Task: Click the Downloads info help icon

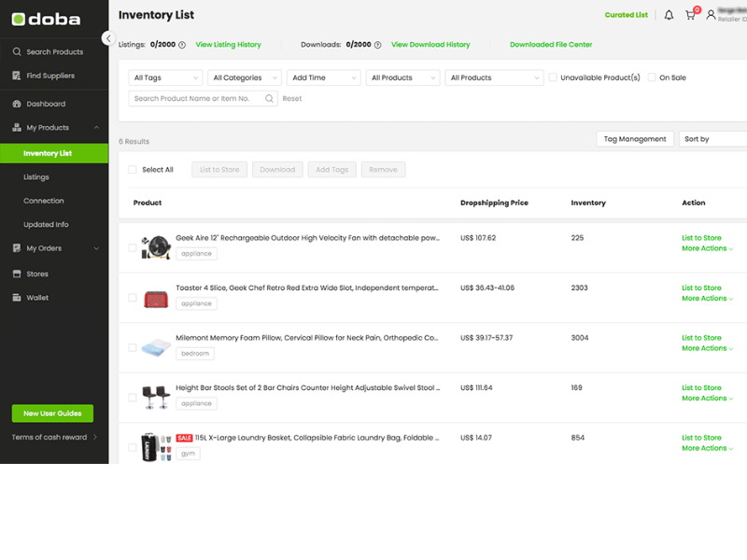Action: pos(378,45)
